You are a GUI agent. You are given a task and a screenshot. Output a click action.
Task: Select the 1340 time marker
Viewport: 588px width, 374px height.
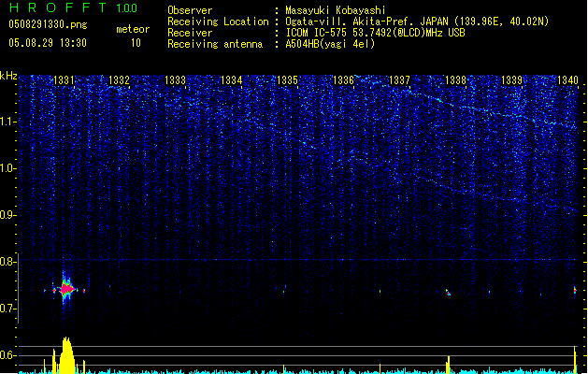[567, 81]
